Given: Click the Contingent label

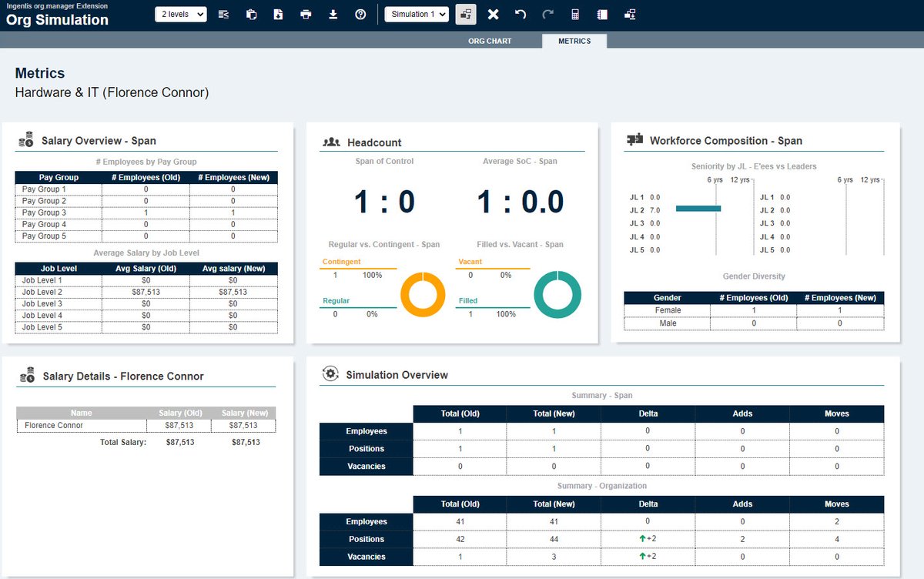Looking at the screenshot, I should [341, 262].
